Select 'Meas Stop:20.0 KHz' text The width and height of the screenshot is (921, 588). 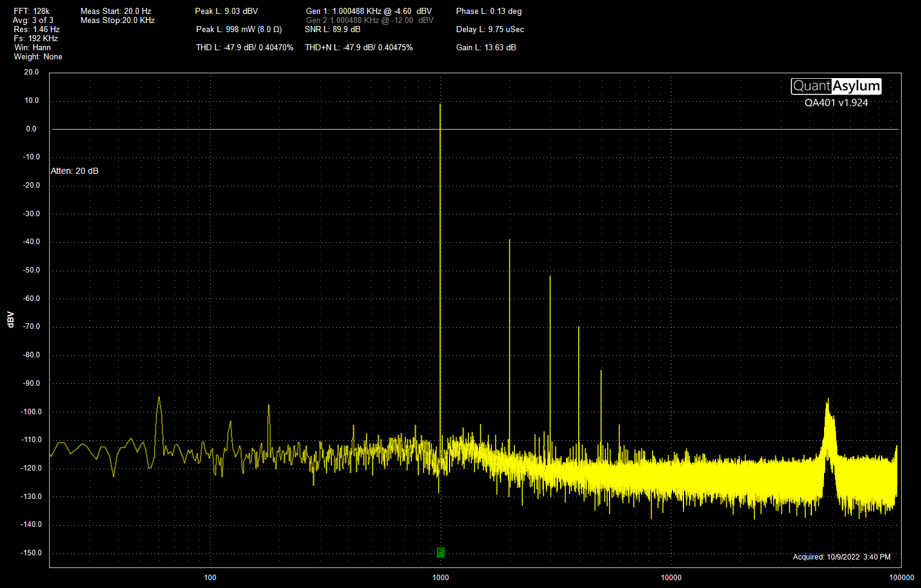pos(118,21)
